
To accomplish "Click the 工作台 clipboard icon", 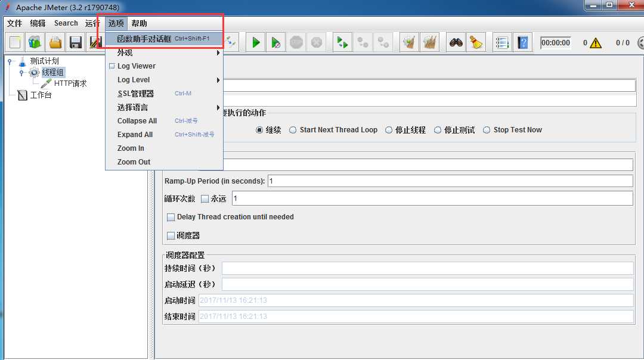I will [x=23, y=95].
